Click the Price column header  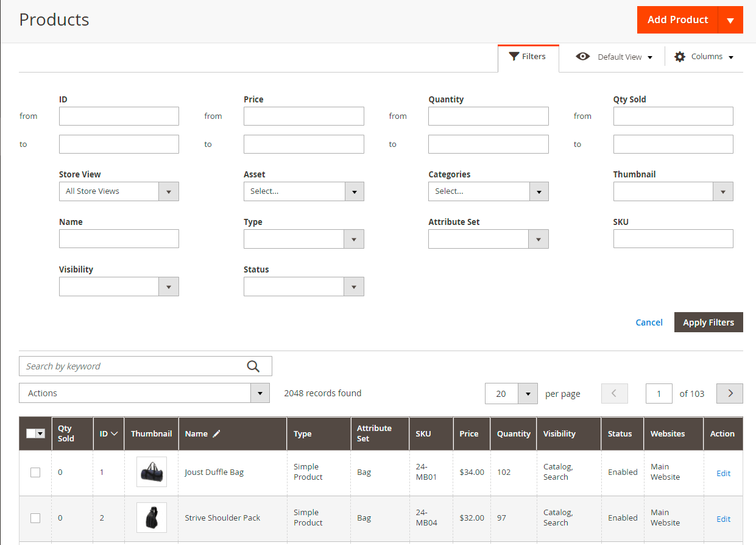click(x=472, y=433)
